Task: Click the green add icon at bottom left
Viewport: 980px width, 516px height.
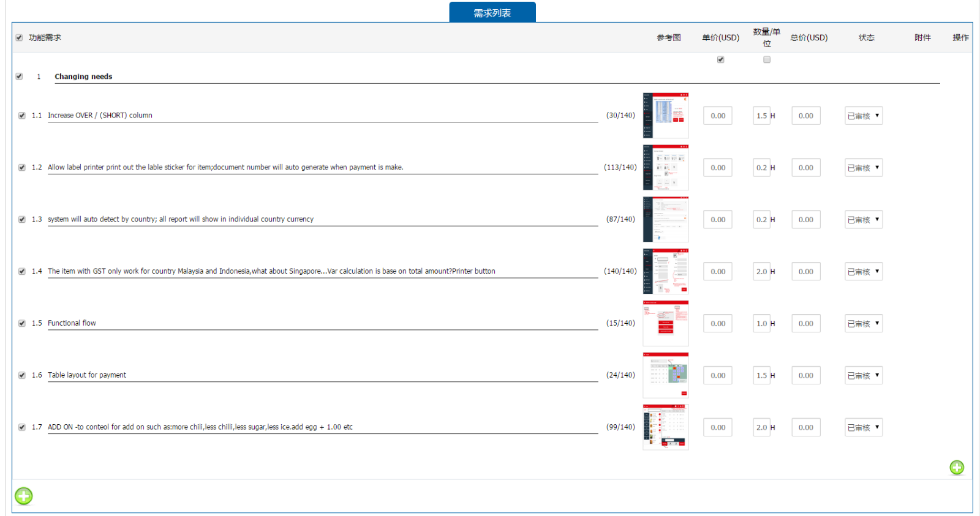Action: [24, 496]
